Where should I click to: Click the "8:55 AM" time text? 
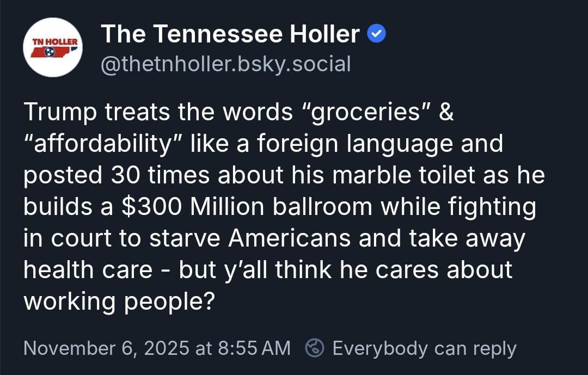(254, 348)
